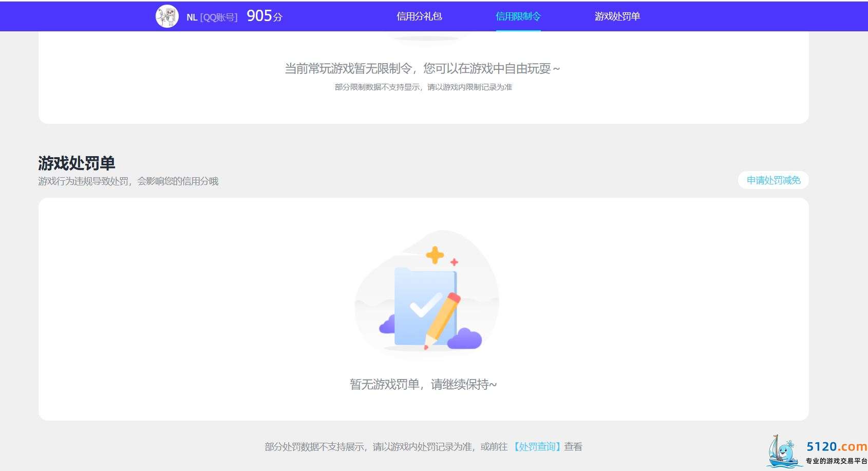868x471 pixels.
Task: Click the 当前常玩游戏暂无限制令 message
Action: (422, 69)
